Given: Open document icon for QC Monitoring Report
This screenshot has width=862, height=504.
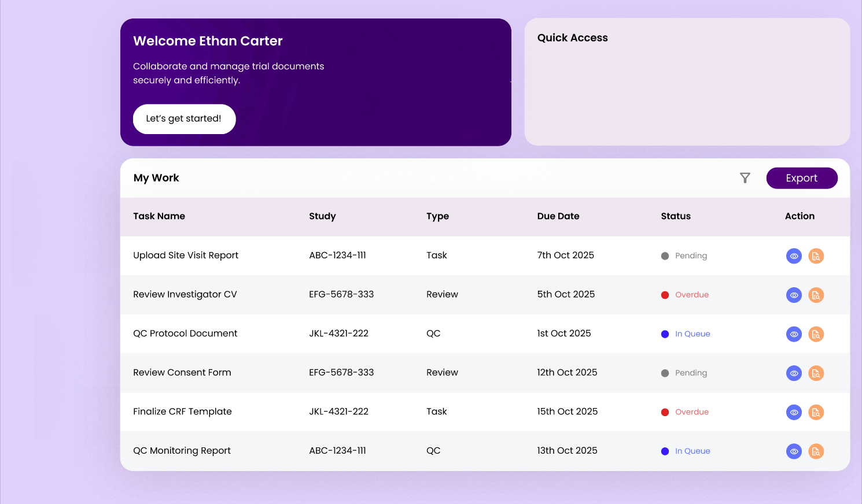Looking at the screenshot, I should pyautogui.click(x=816, y=451).
